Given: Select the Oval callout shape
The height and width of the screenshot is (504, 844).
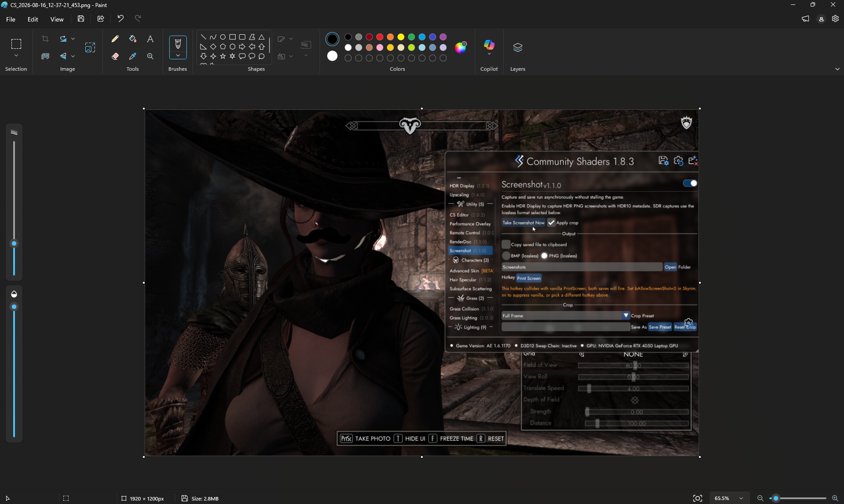Looking at the screenshot, I should click(252, 56).
